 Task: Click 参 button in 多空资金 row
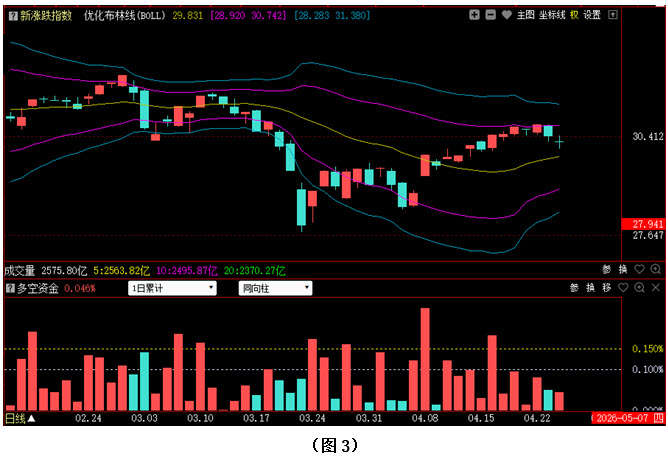coord(575,288)
